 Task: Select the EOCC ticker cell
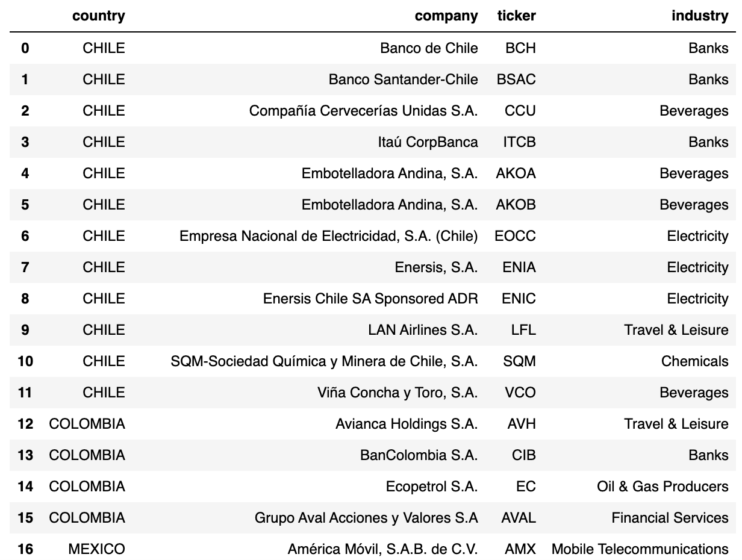(x=515, y=236)
